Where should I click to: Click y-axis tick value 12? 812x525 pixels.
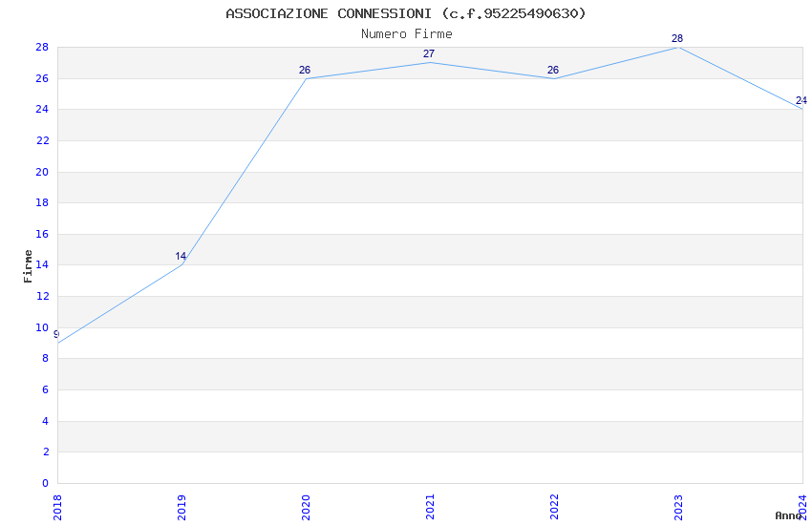point(42,296)
